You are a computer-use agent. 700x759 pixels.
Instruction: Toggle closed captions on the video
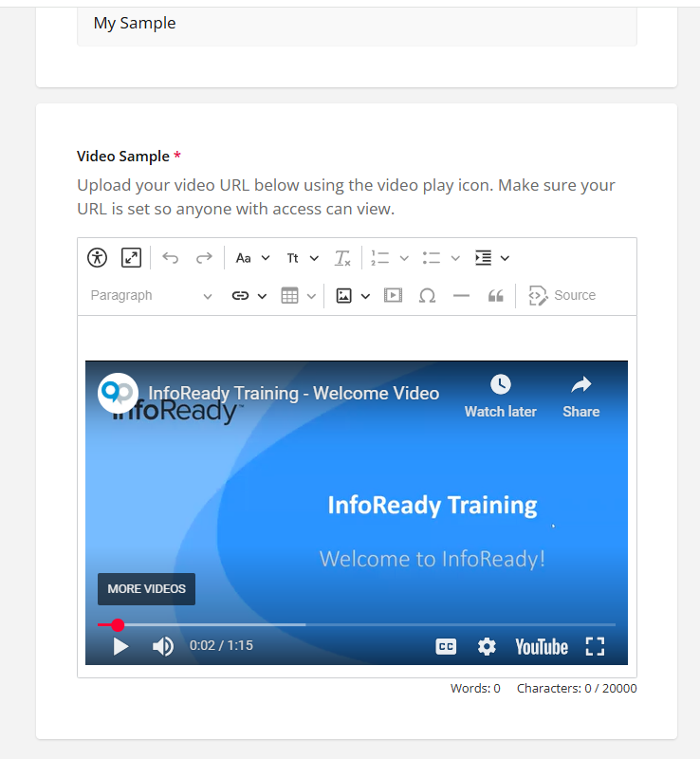[446, 647]
